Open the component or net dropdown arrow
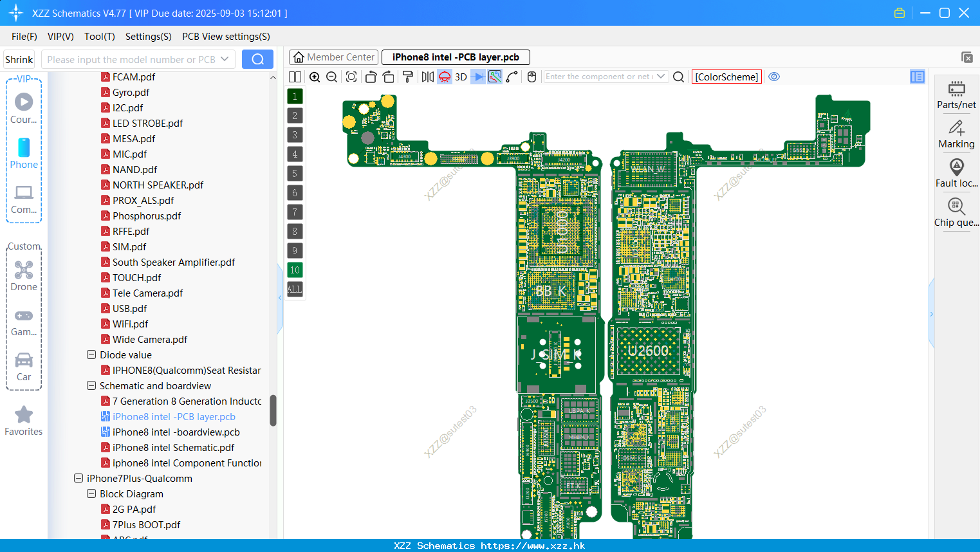The width and height of the screenshot is (980, 552). (x=661, y=77)
